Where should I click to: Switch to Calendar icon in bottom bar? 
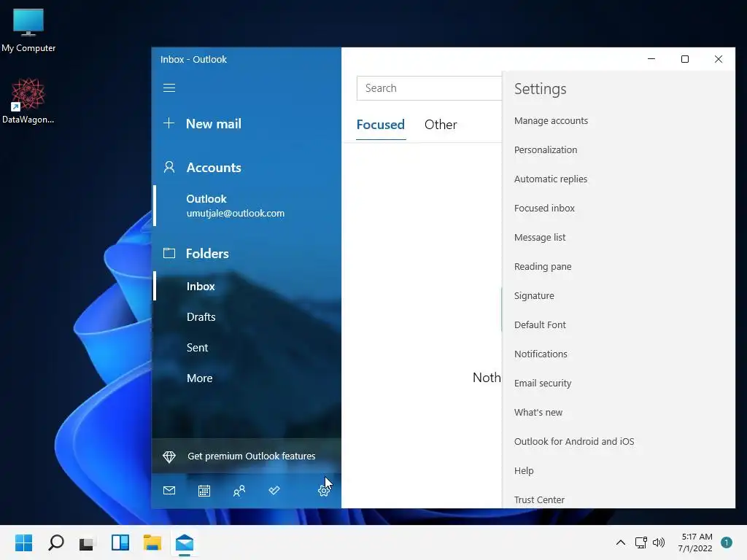(204, 491)
